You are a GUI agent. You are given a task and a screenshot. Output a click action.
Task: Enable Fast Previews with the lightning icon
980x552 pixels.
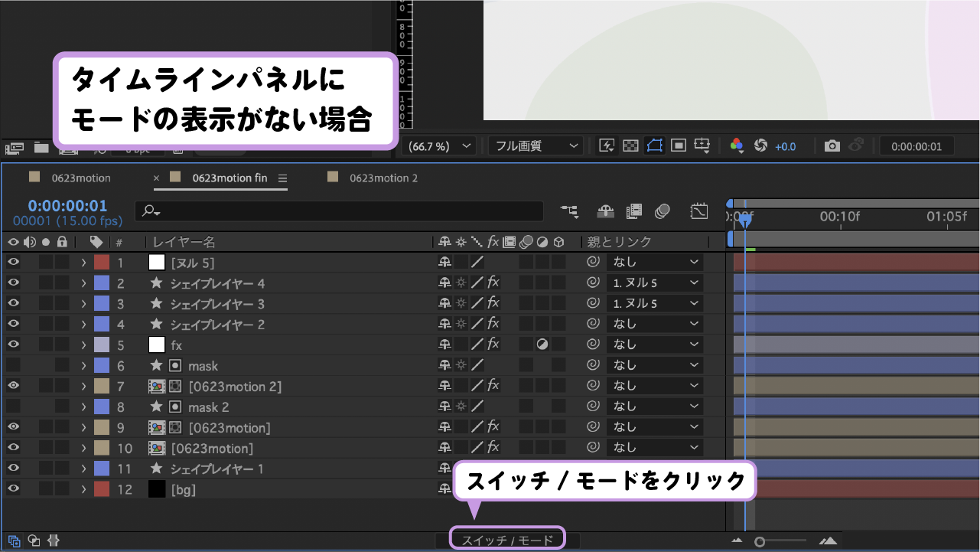pyautogui.click(x=606, y=145)
